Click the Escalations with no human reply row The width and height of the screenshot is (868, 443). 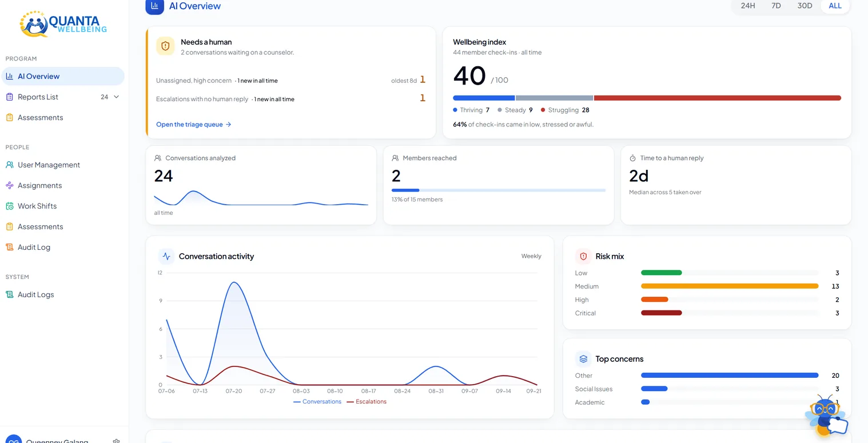coord(290,99)
